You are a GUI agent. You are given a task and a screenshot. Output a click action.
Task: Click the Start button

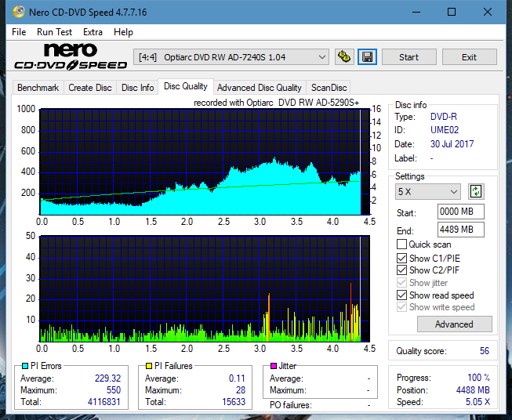[409, 57]
